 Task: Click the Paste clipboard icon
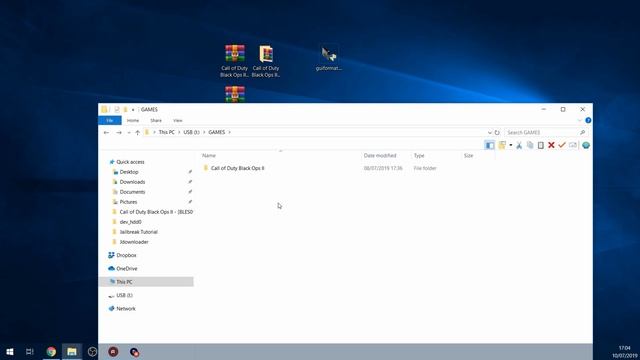[x=540, y=145]
